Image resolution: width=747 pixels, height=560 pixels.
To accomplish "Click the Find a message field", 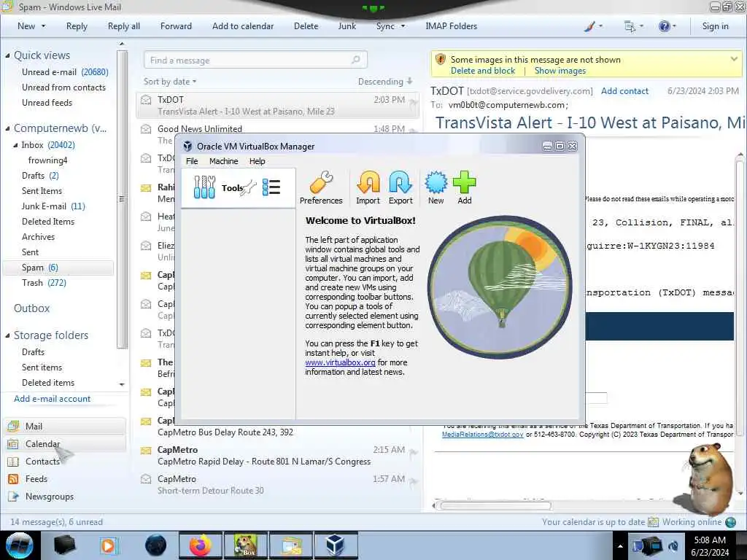I will click(255, 60).
